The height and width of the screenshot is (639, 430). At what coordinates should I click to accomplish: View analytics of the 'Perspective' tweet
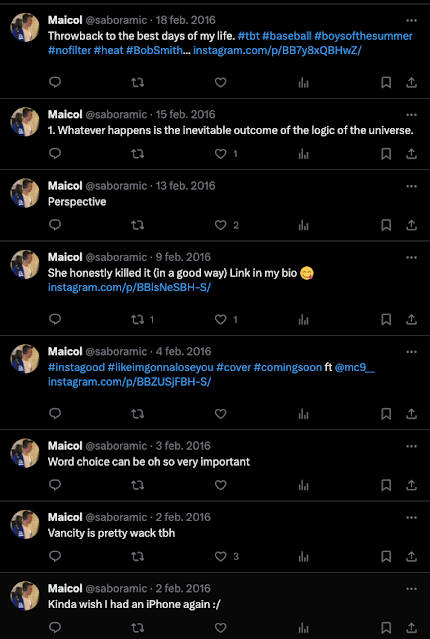pos(304,225)
